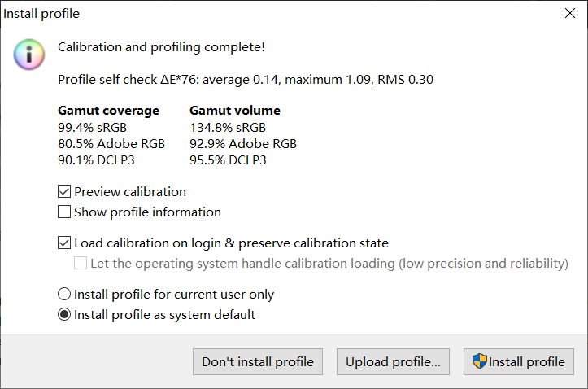Enable Show profile information

65,212
